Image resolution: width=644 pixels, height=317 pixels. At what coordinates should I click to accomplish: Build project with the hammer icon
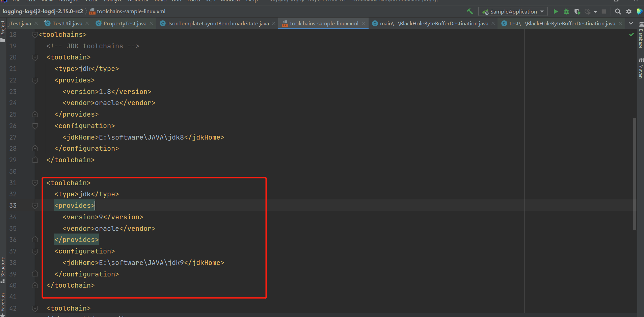tap(470, 11)
